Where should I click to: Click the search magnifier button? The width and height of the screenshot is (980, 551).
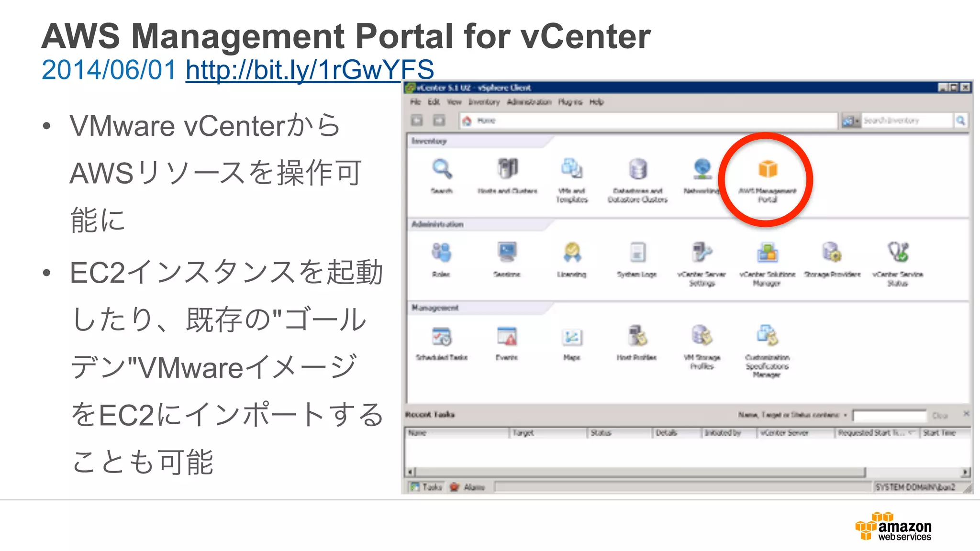click(x=960, y=121)
